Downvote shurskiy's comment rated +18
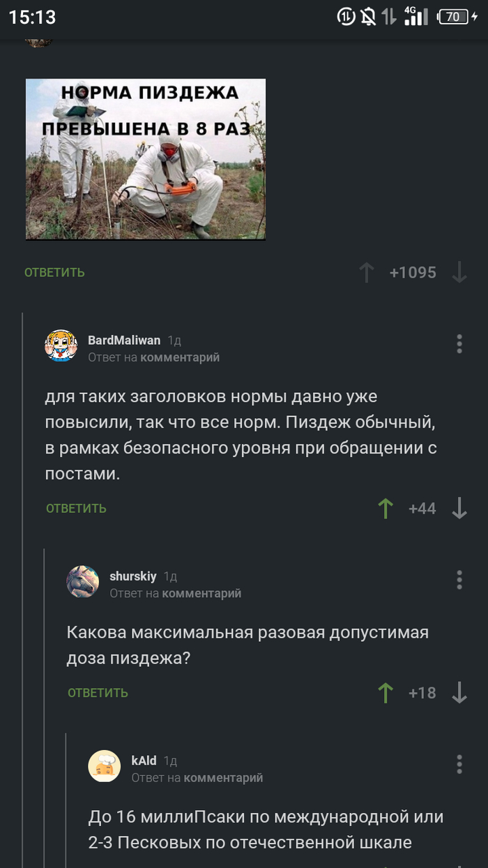 [x=459, y=693]
